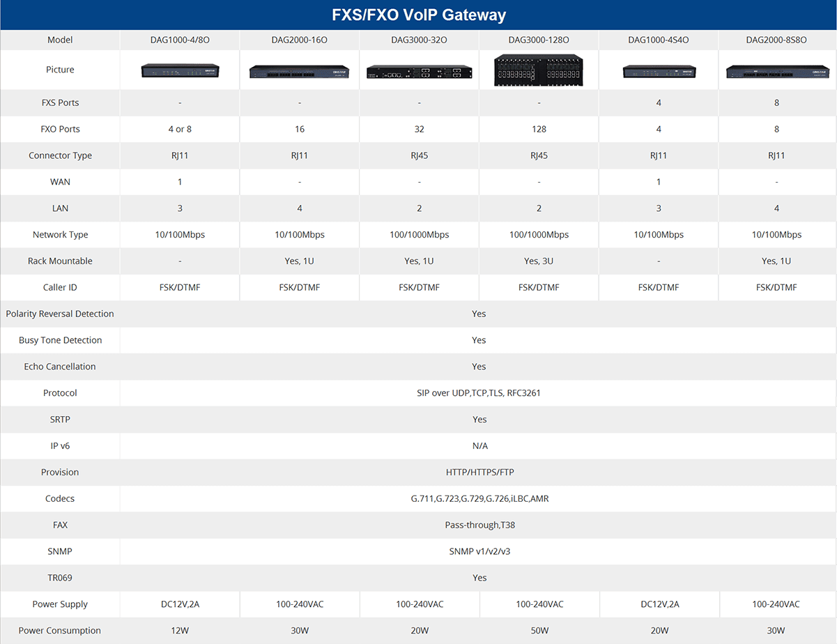The image size is (837, 644).
Task: Click the DAG1000-4/8O product picture
Action: (x=180, y=70)
